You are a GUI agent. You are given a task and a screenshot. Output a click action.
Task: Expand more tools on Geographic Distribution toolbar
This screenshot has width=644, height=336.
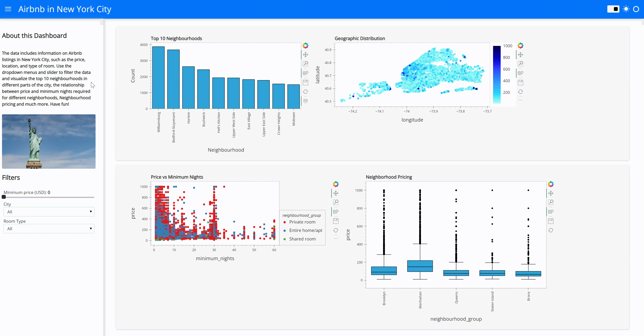[x=520, y=100]
